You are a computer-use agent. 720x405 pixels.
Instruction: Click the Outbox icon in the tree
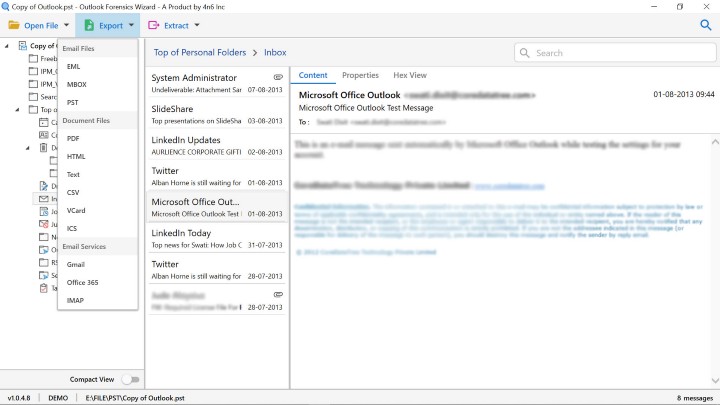[x=44, y=250]
